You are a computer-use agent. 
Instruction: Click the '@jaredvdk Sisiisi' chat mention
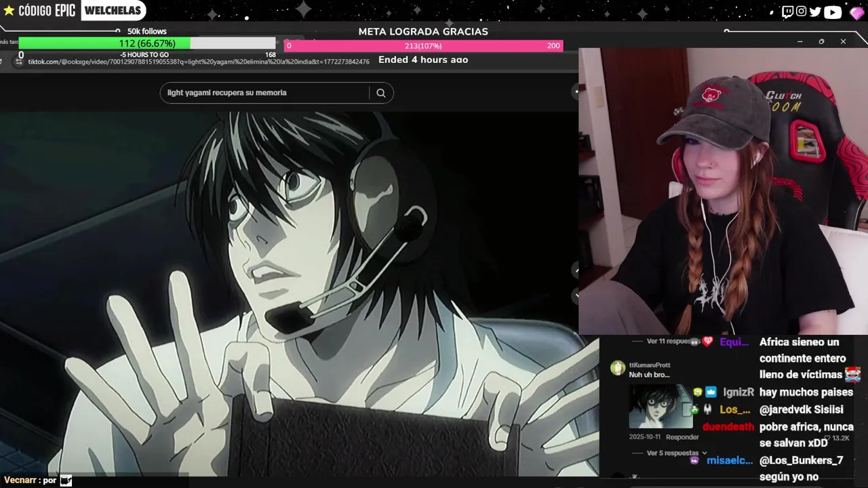click(x=802, y=409)
